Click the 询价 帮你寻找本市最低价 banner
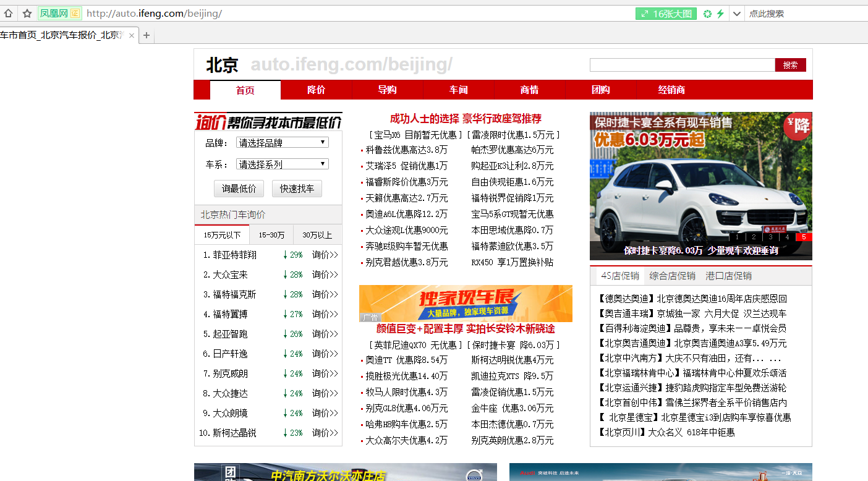The height and width of the screenshot is (481, 868). [x=268, y=121]
